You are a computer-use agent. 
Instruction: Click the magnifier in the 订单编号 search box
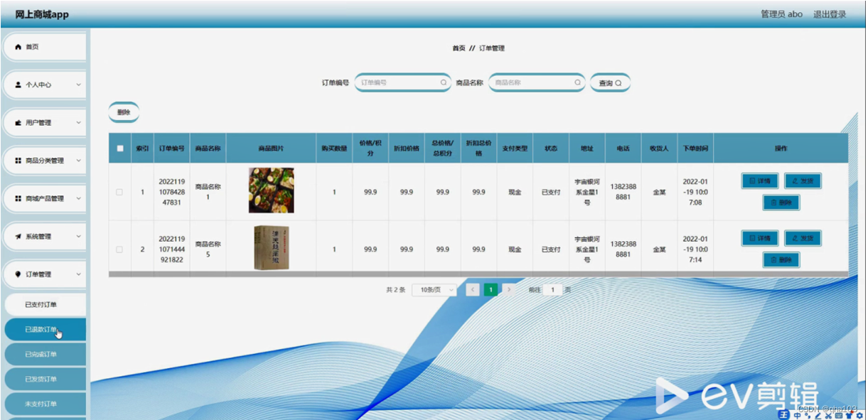coord(442,82)
